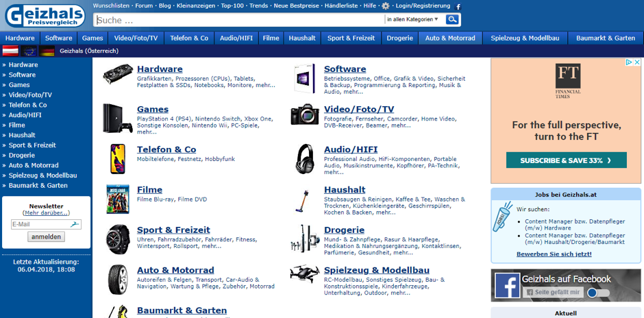The width and height of the screenshot is (644, 318).
Task: Select the Austrian flag icon
Action: coord(10,51)
